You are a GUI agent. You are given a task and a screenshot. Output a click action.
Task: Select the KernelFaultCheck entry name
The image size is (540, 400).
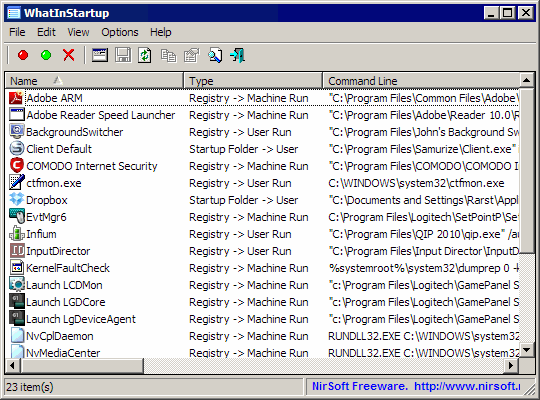68,268
